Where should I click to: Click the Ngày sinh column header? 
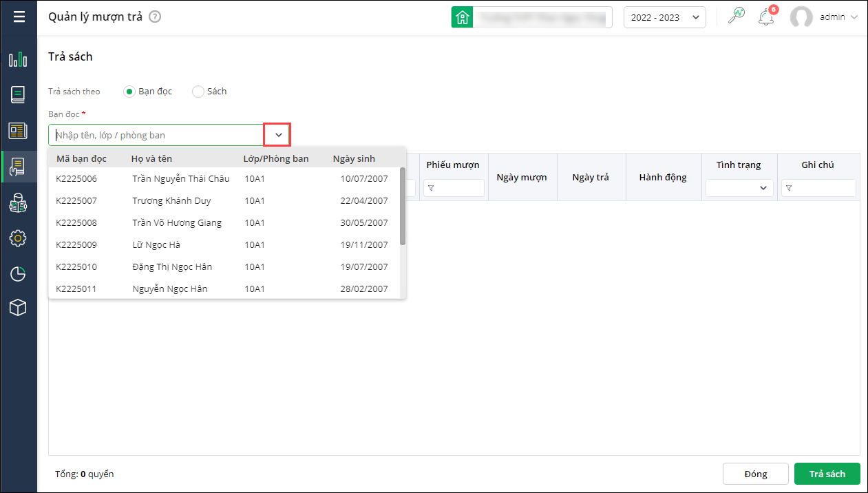point(354,159)
